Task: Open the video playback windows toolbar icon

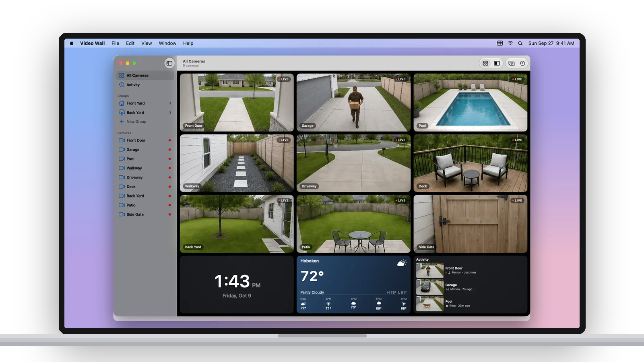Action: click(512, 63)
